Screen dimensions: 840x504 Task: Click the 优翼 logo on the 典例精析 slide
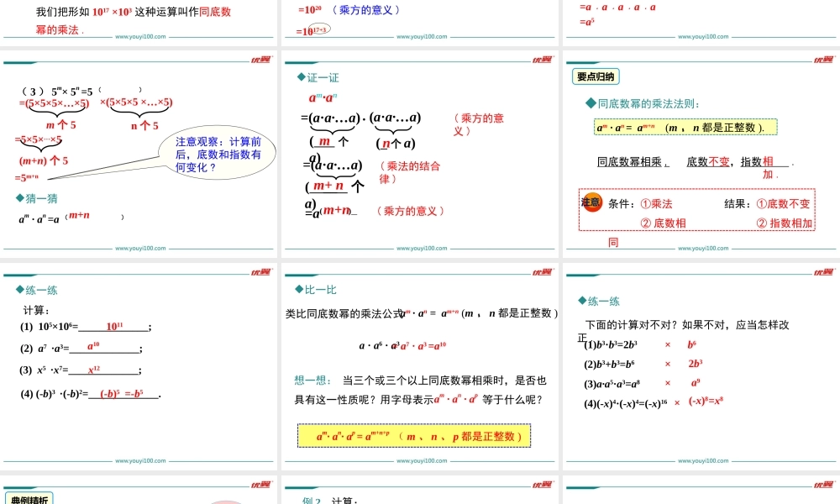pos(261,485)
